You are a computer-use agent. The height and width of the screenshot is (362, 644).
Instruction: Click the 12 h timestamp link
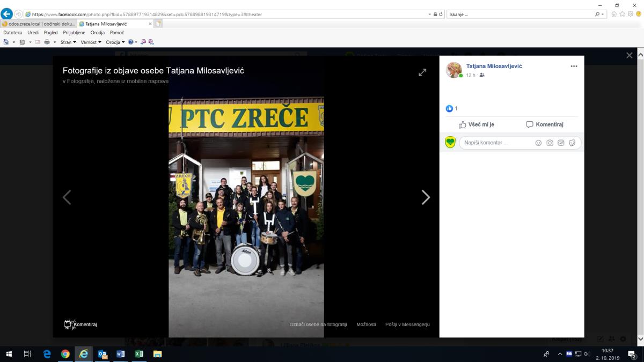(x=470, y=75)
